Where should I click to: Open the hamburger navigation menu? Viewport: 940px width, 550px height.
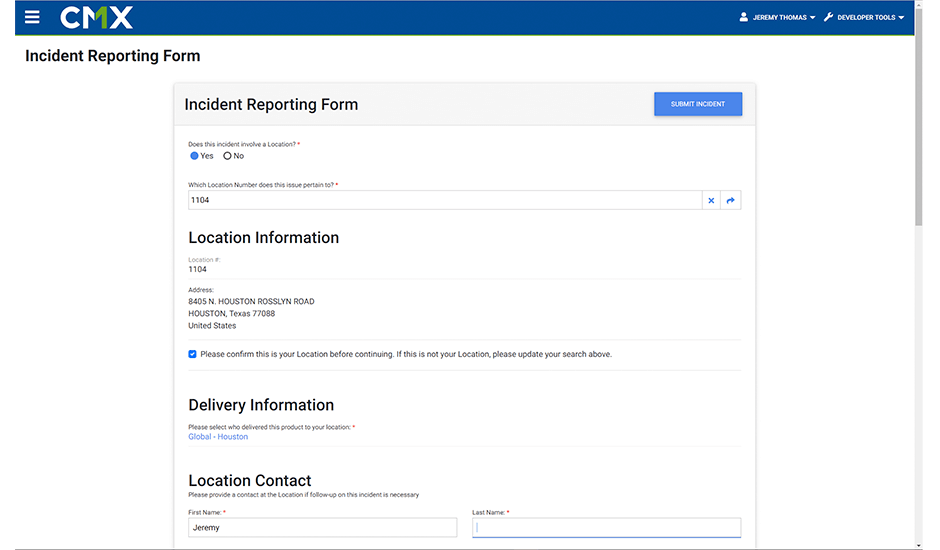coord(32,17)
